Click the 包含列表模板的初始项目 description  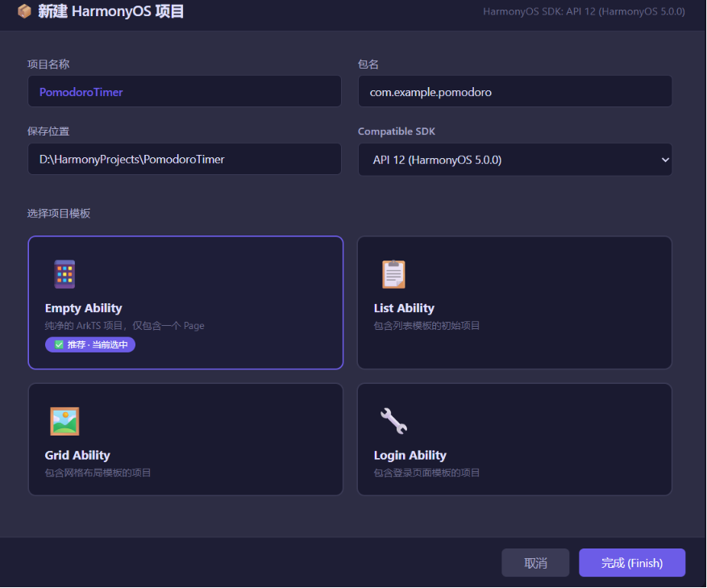426,326
